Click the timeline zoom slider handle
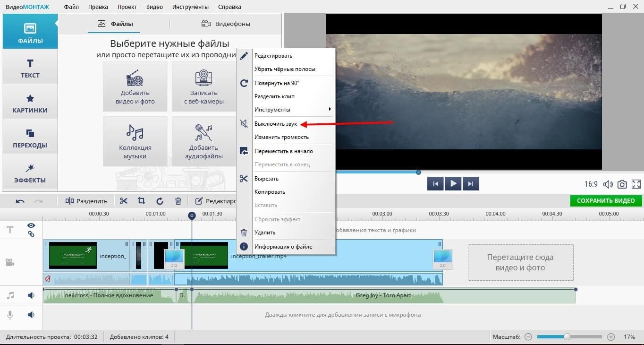The width and height of the screenshot is (644, 345). coord(567,337)
